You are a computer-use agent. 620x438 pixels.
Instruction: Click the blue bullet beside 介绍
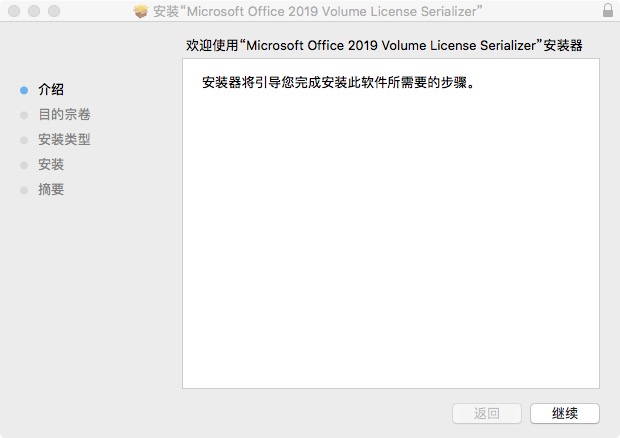(x=24, y=90)
